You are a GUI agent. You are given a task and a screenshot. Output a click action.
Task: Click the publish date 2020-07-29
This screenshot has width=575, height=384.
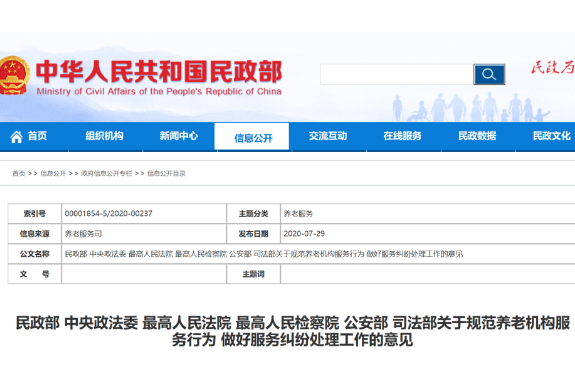coord(304,234)
